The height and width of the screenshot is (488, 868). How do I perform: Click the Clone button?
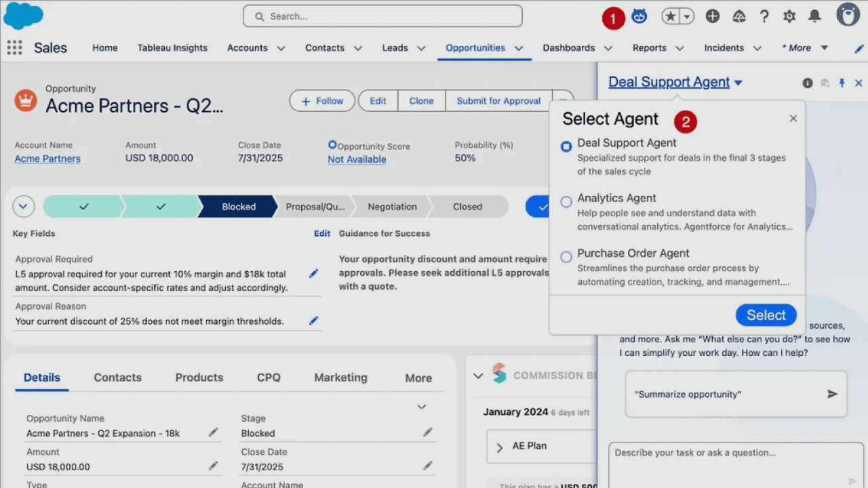[421, 101]
